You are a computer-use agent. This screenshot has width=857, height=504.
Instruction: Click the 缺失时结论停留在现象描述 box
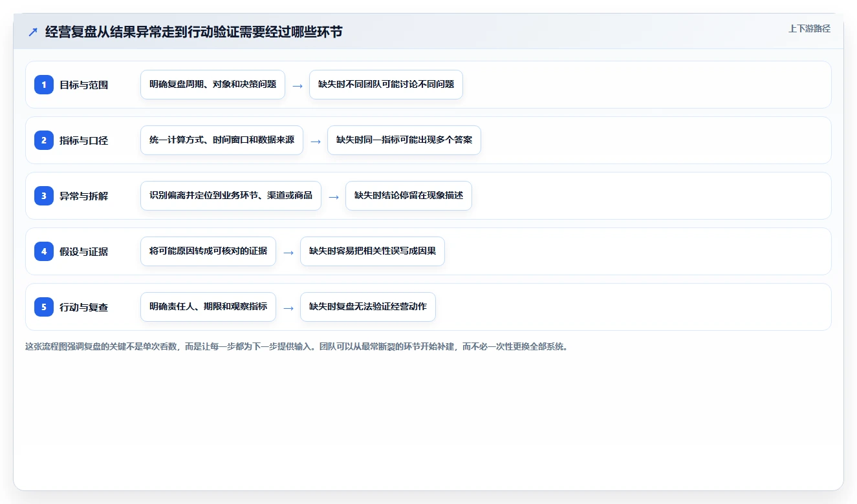[409, 196]
